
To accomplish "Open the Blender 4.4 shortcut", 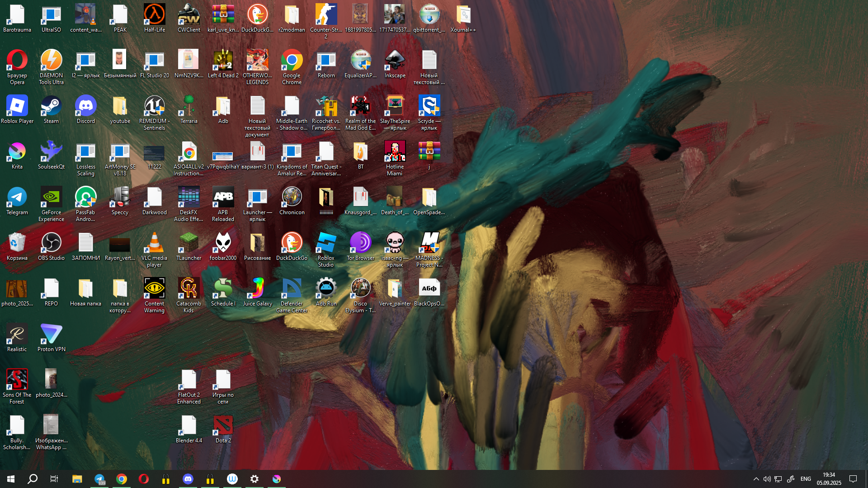I will coord(189,429).
